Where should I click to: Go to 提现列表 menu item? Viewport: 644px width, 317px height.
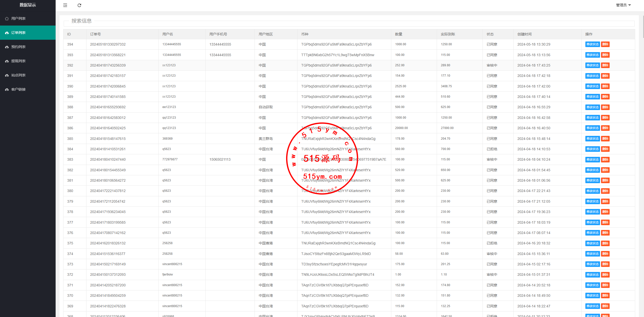coord(18,61)
